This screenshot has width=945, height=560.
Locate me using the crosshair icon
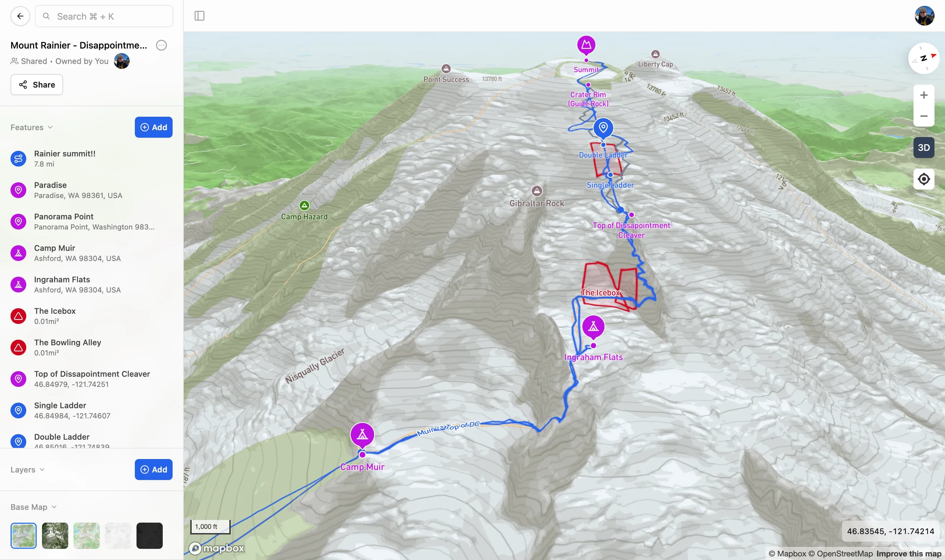click(923, 179)
